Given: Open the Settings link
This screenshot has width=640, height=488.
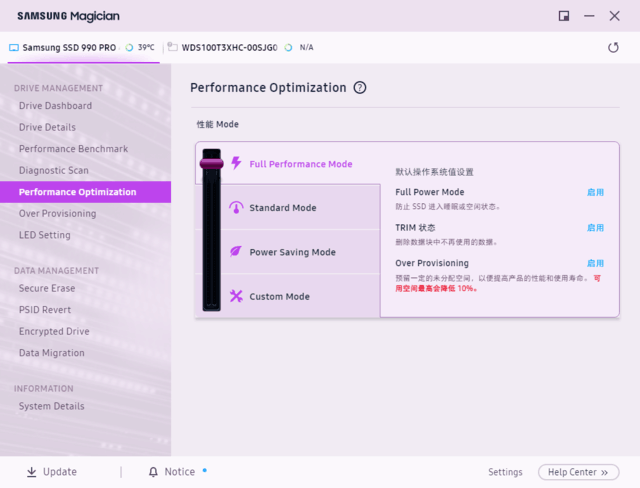Looking at the screenshot, I should click(x=505, y=472).
